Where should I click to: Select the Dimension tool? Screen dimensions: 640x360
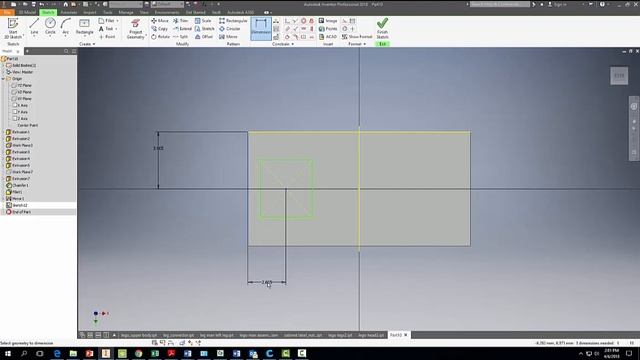(x=261, y=28)
